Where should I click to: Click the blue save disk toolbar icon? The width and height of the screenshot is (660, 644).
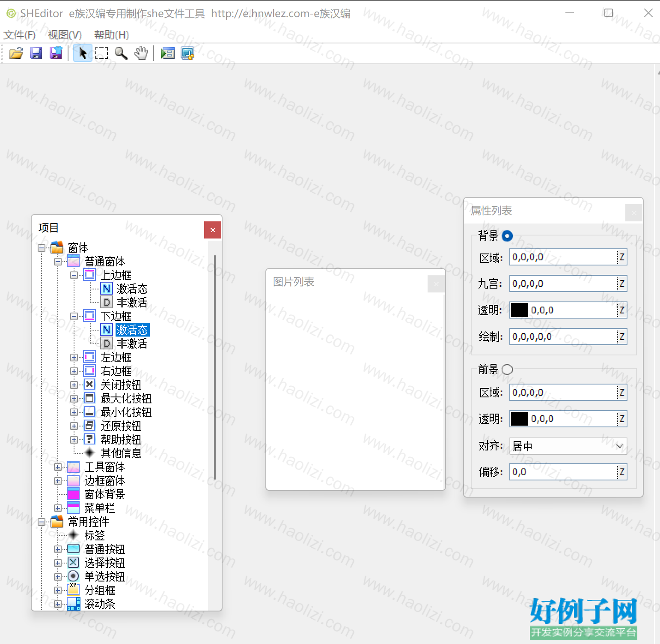pyautogui.click(x=36, y=53)
